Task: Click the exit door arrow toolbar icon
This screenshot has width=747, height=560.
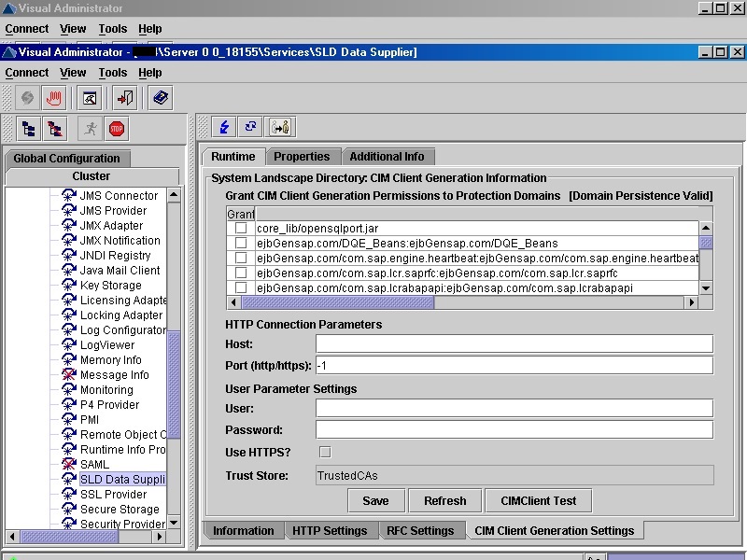Action: point(125,98)
